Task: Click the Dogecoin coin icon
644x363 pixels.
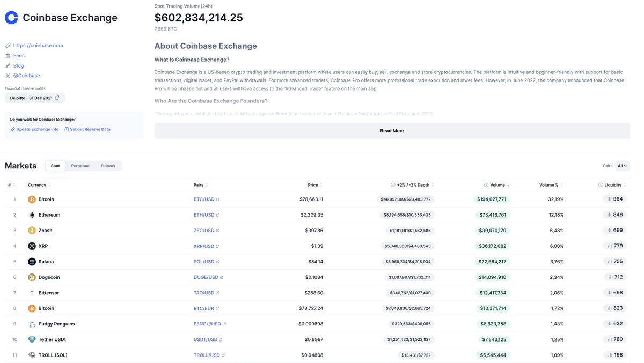Action: pos(32,277)
